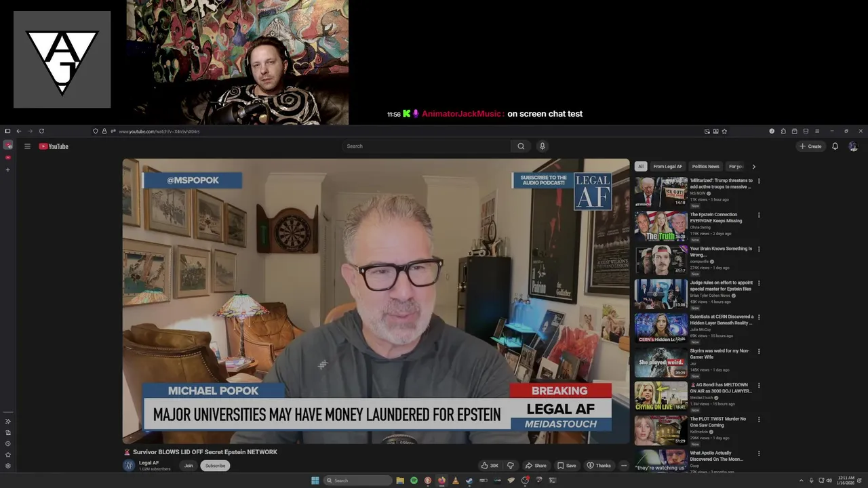Viewport: 868px width, 488px height.
Task: Click the Windows Start button
Action: click(x=315, y=481)
